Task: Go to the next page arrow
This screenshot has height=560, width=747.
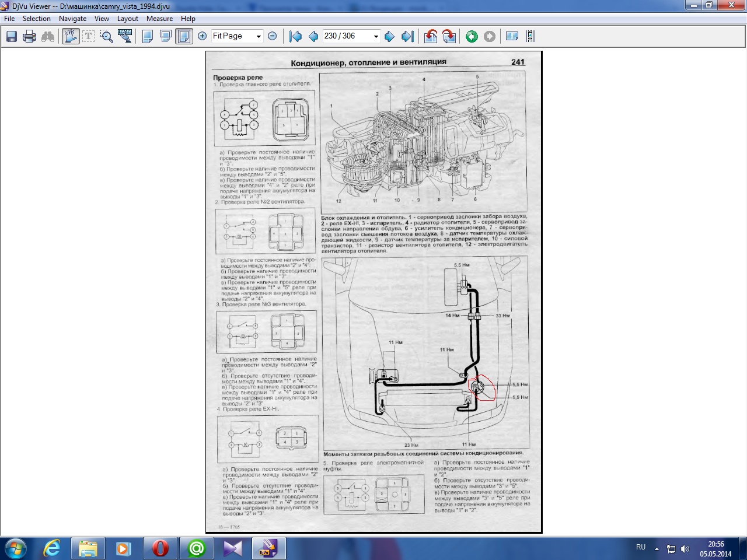Action: point(389,36)
